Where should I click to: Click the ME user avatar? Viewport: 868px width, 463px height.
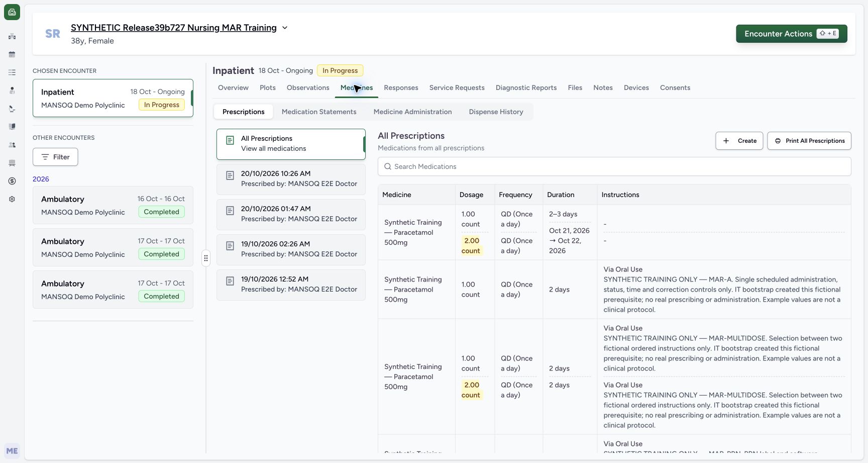point(12,451)
